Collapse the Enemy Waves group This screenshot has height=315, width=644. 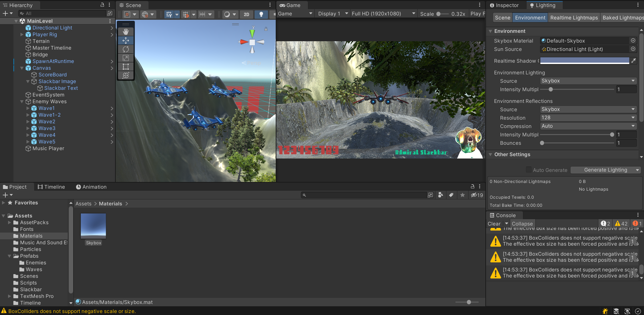tap(22, 102)
